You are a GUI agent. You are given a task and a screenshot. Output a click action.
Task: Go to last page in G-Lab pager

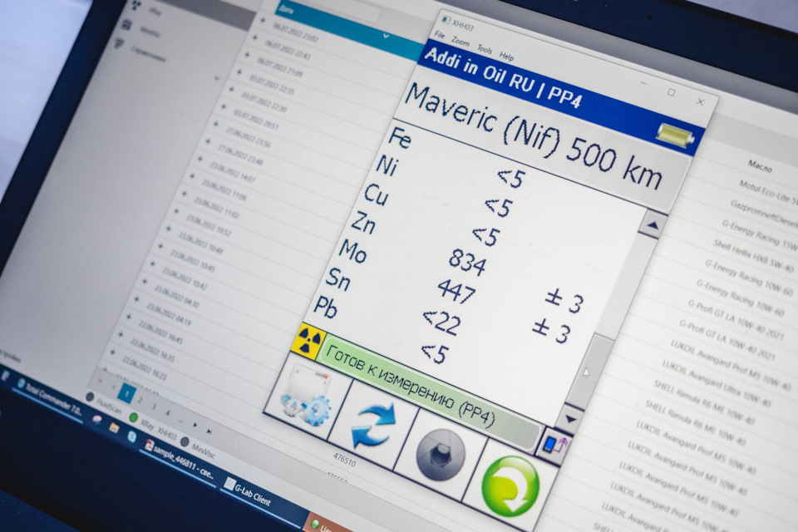tap(209, 431)
